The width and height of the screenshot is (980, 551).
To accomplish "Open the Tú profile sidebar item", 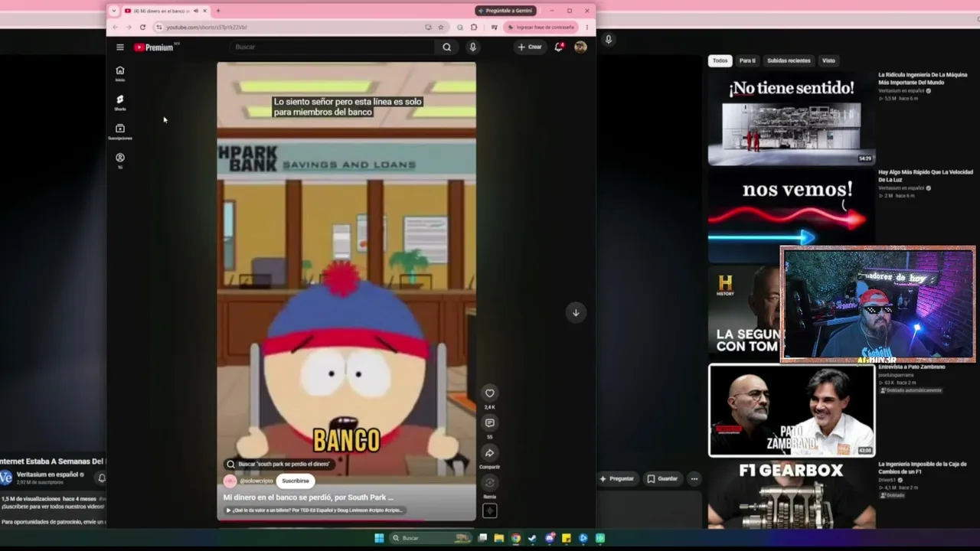I will [x=120, y=161].
